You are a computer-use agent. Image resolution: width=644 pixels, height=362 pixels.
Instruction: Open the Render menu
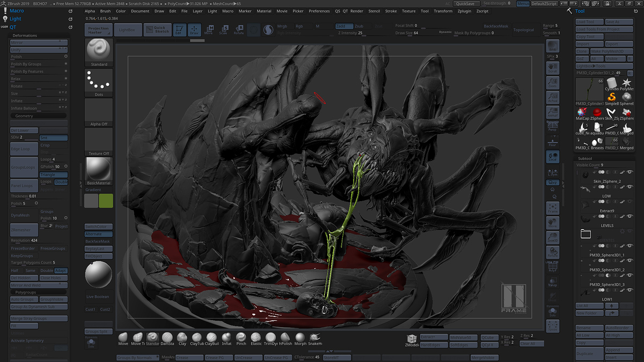coord(357,11)
